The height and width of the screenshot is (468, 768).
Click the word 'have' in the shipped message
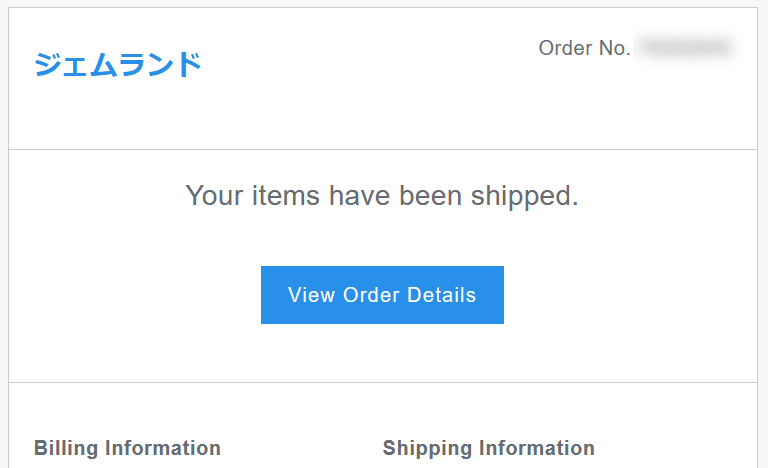click(x=360, y=196)
